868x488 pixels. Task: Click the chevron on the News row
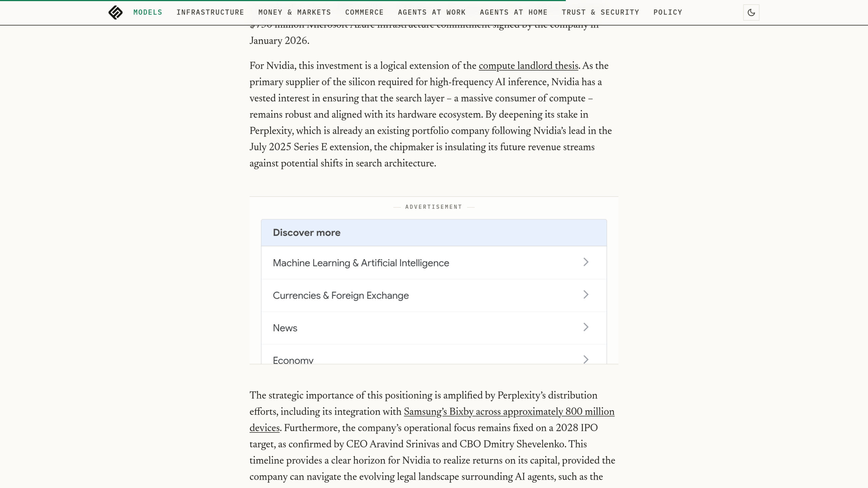pyautogui.click(x=586, y=327)
